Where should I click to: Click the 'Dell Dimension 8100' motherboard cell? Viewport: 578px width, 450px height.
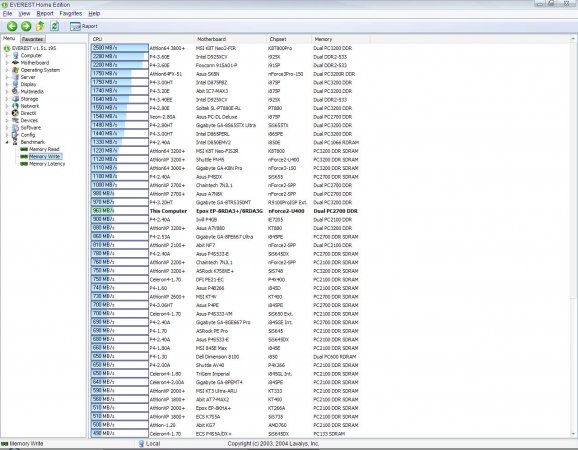point(217,357)
